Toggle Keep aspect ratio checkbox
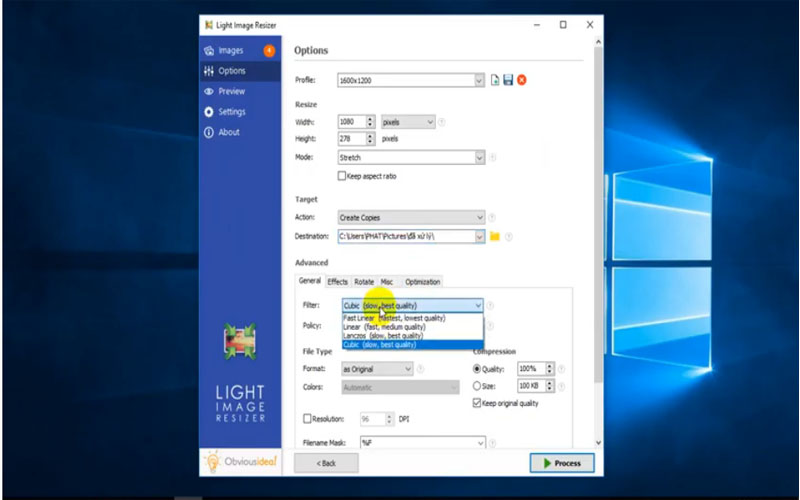Image resolution: width=800 pixels, height=500 pixels. [x=342, y=176]
